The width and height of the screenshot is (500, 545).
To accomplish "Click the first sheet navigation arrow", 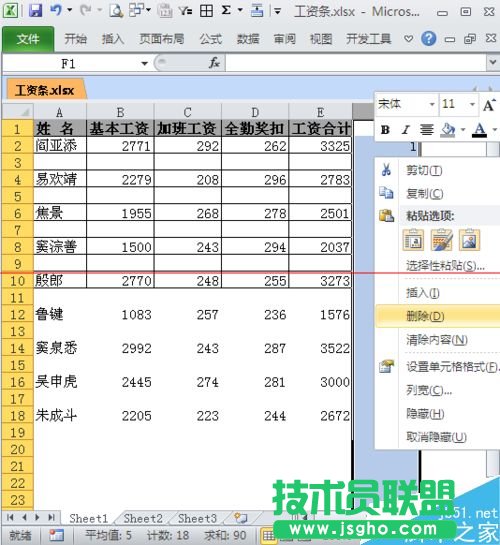I will [10, 518].
